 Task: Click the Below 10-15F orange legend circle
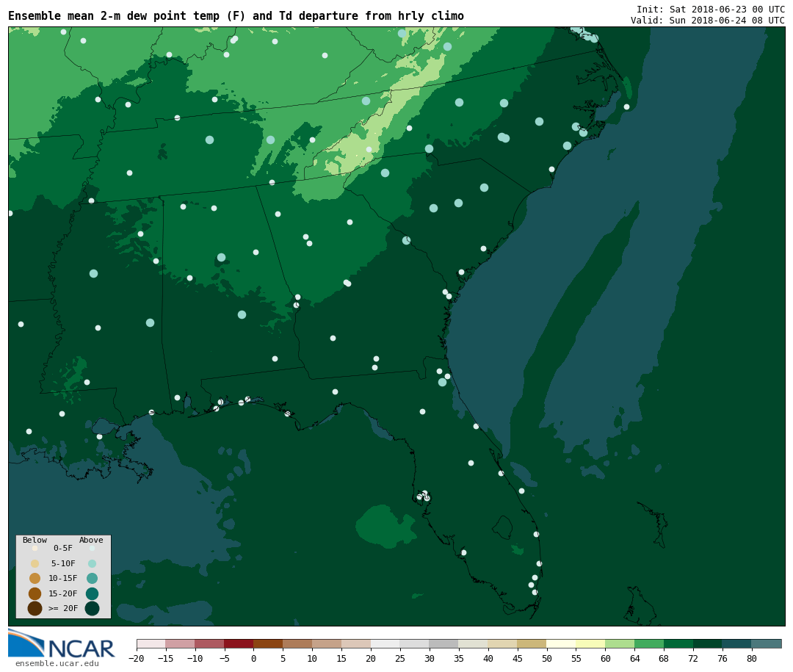point(35,579)
